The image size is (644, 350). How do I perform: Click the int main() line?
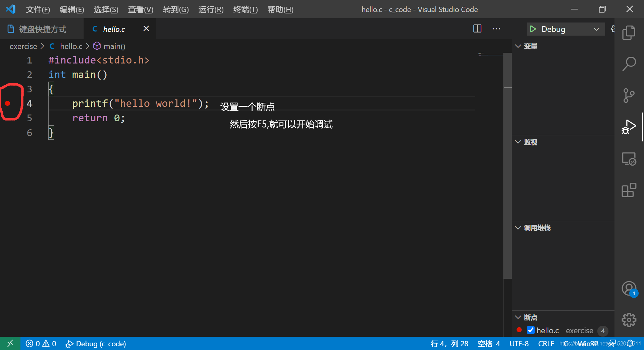pyautogui.click(x=78, y=75)
